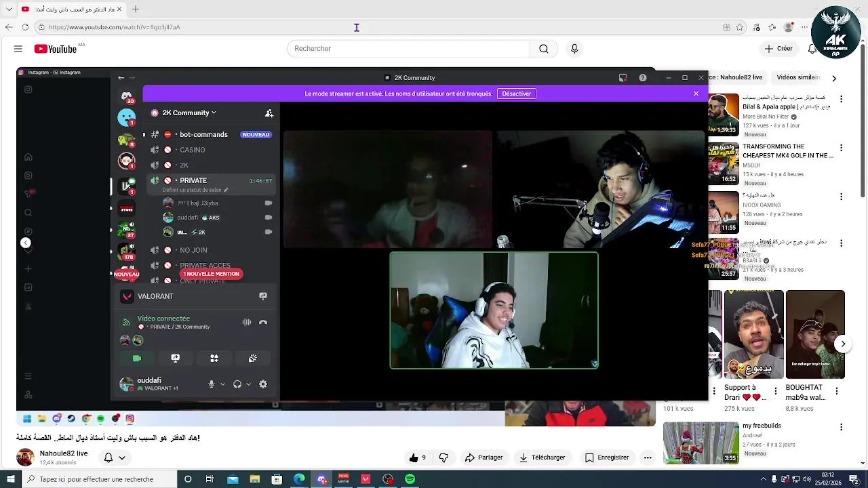Open notification preferences dropdown beside Nahoule82 live
The width and height of the screenshot is (868, 488).
pyautogui.click(x=114, y=458)
